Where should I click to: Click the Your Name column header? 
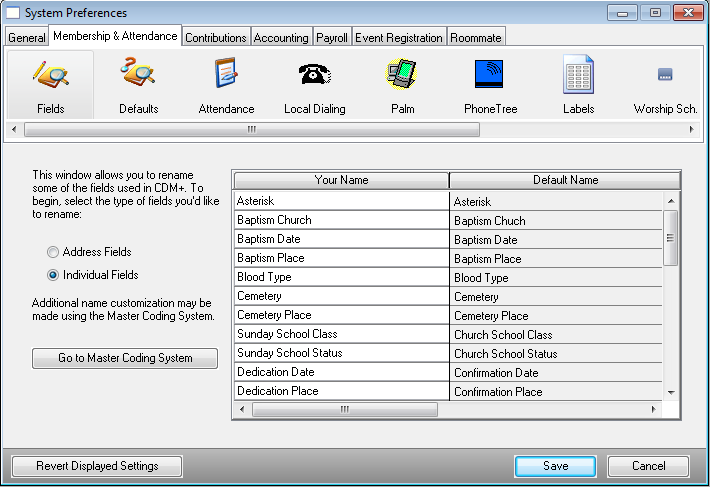point(341,180)
